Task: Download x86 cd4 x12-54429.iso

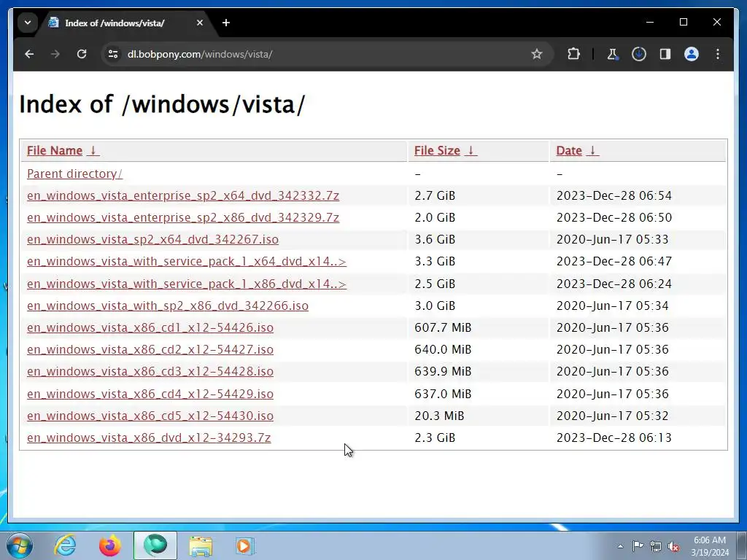Action: (150, 394)
